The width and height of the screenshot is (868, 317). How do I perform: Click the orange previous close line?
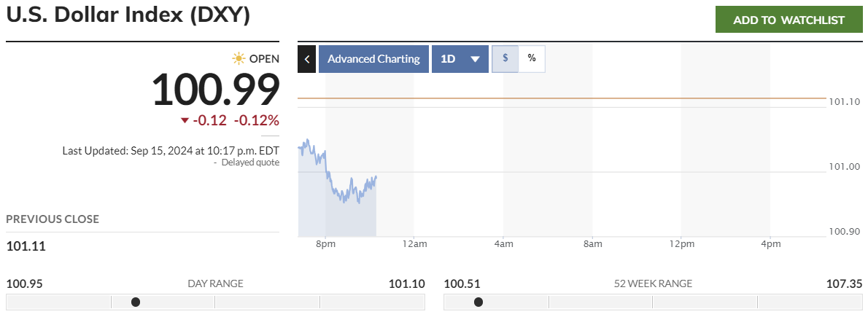(584, 98)
